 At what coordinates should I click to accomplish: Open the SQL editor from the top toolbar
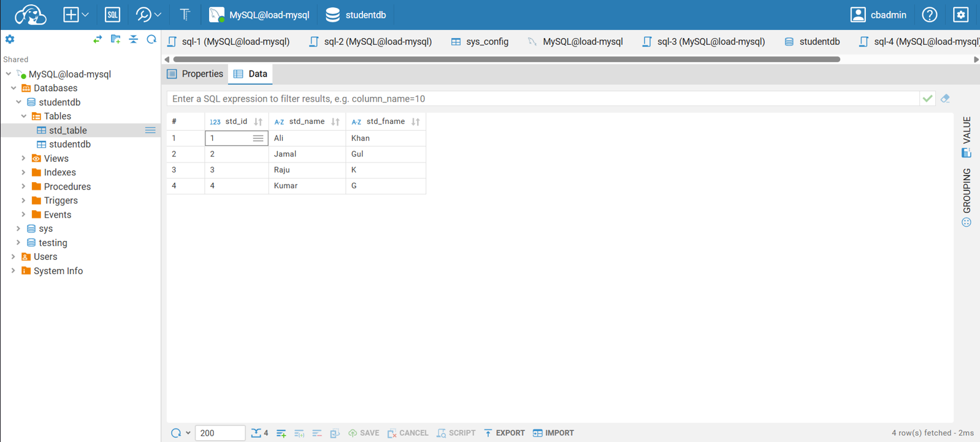(x=112, y=15)
